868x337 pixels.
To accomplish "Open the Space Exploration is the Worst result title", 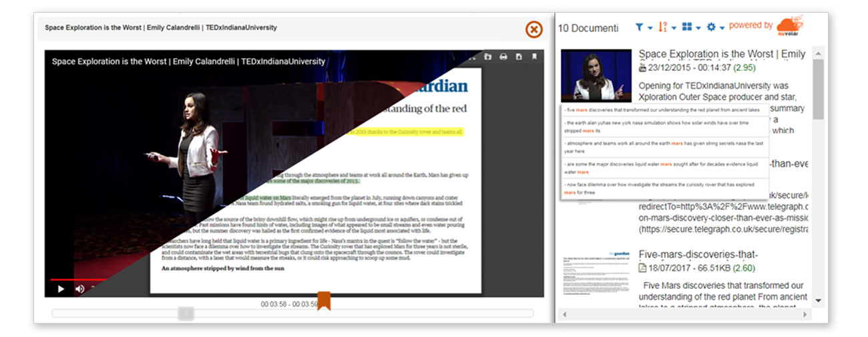I will click(x=722, y=54).
